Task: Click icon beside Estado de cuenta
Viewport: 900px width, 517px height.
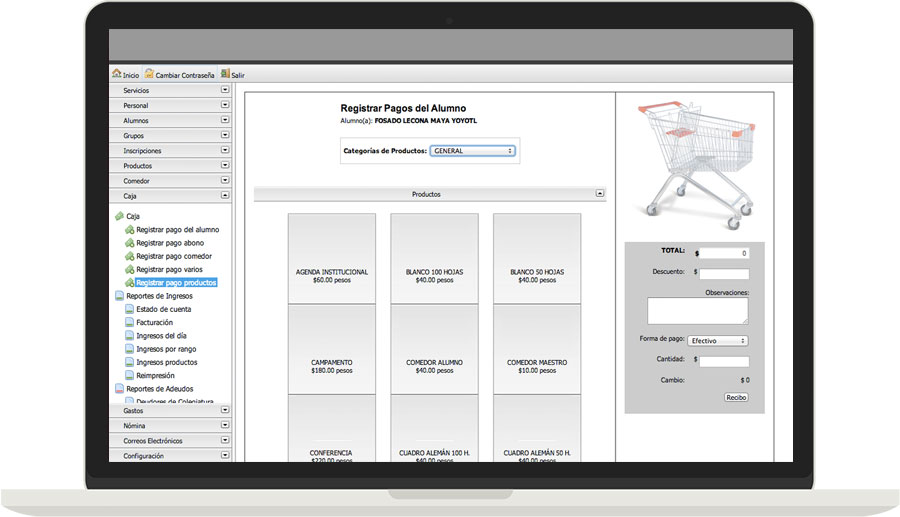Action: click(130, 309)
